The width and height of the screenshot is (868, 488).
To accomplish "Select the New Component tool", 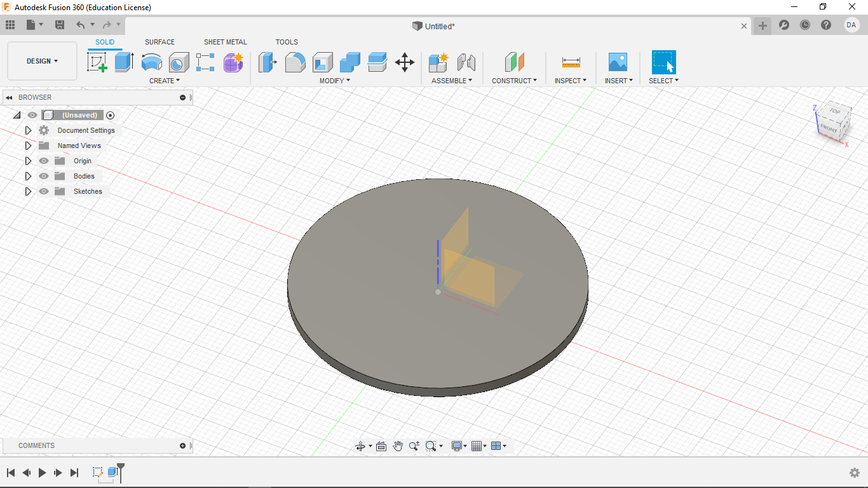I will click(x=438, y=62).
